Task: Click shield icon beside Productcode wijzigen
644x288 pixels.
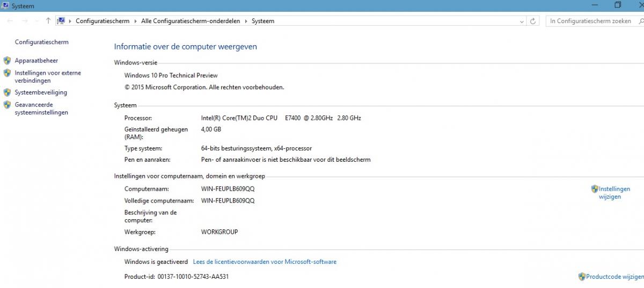Action: pyautogui.click(x=582, y=277)
